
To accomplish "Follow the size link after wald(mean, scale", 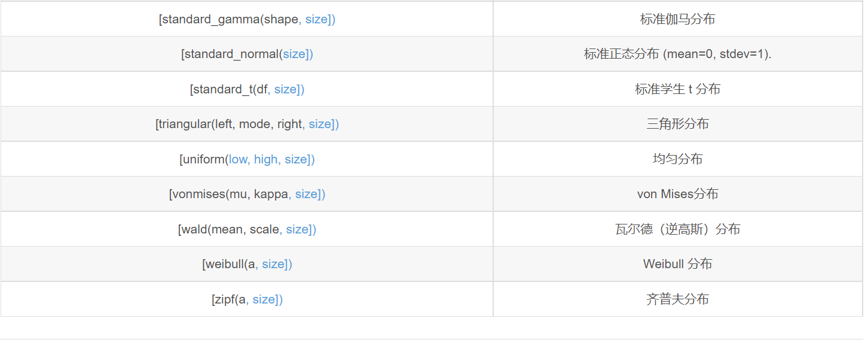I will (x=298, y=229).
